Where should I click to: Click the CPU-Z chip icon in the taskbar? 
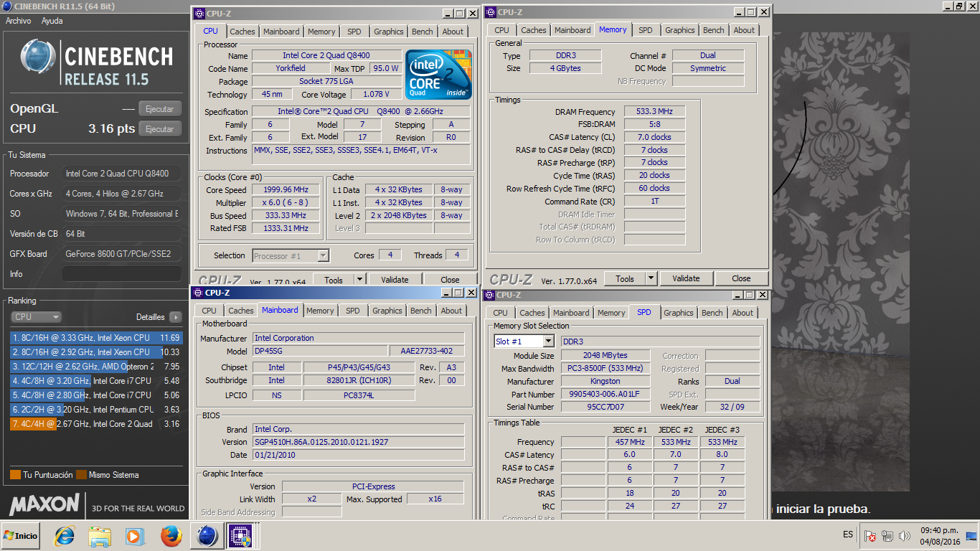[x=239, y=535]
